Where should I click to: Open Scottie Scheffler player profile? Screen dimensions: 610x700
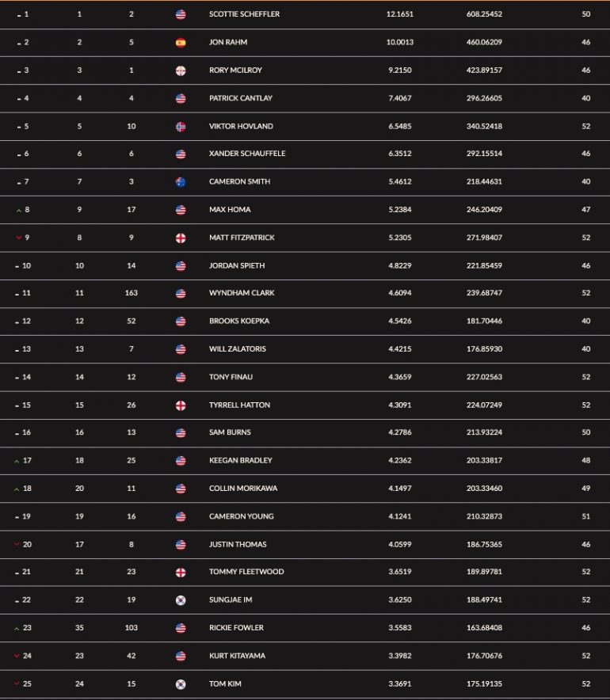point(244,14)
